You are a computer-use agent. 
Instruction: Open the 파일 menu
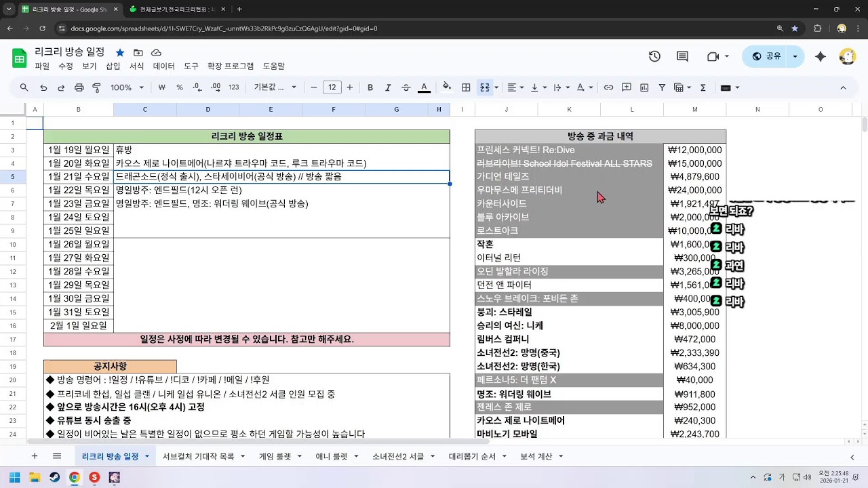[x=42, y=66]
